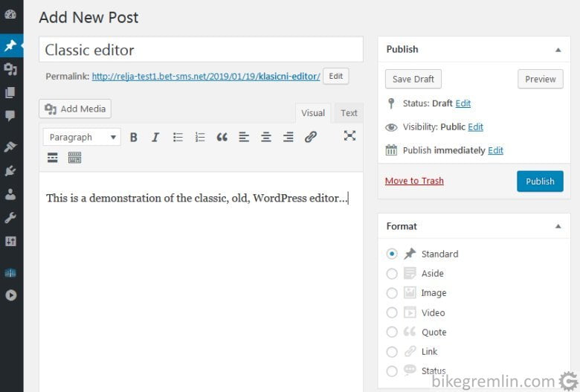Open the Pages sidebar icon
580x392 pixels.
tap(10, 92)
